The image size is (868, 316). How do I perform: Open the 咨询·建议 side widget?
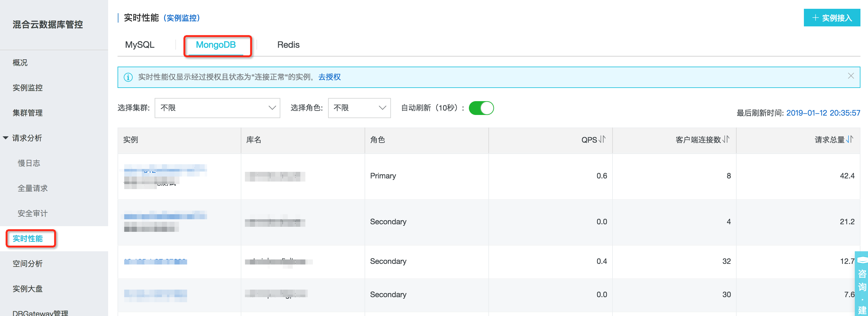pos(862,284)
